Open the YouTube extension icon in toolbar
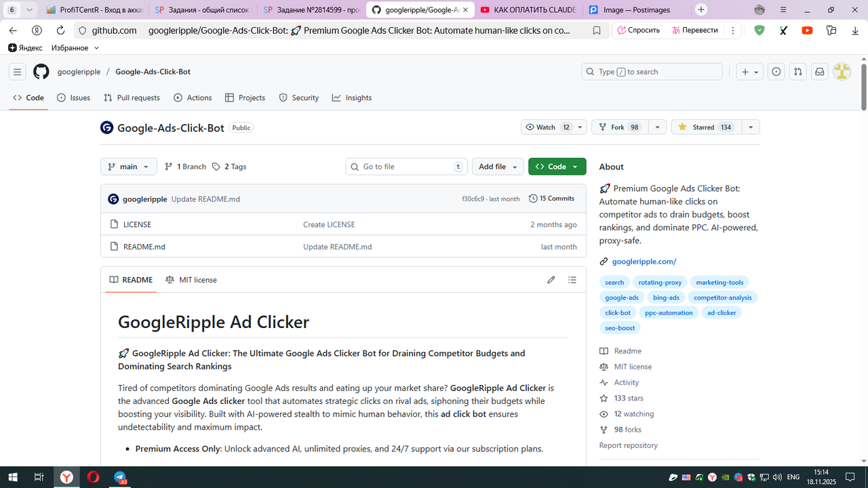The height and width of the screenshot is (488, 868). click(807, 30)
